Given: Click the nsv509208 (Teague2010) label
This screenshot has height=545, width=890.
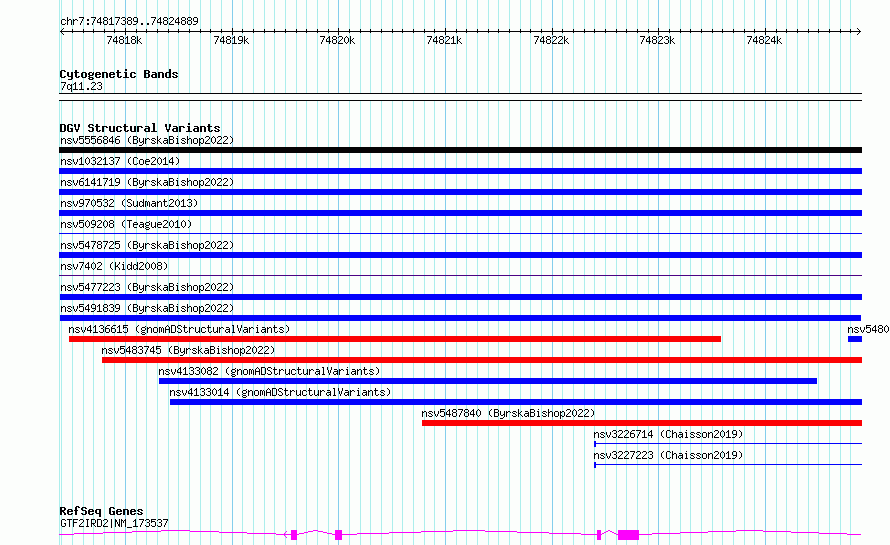Looking at the screenshot, I should [126, 224].
